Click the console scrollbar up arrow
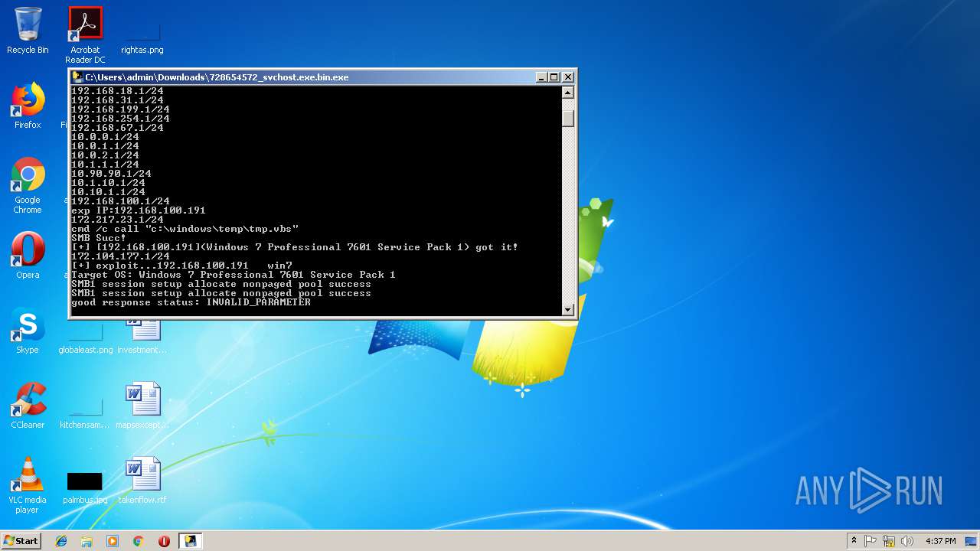This screenshot has height=551, width=980. point(567,93)
